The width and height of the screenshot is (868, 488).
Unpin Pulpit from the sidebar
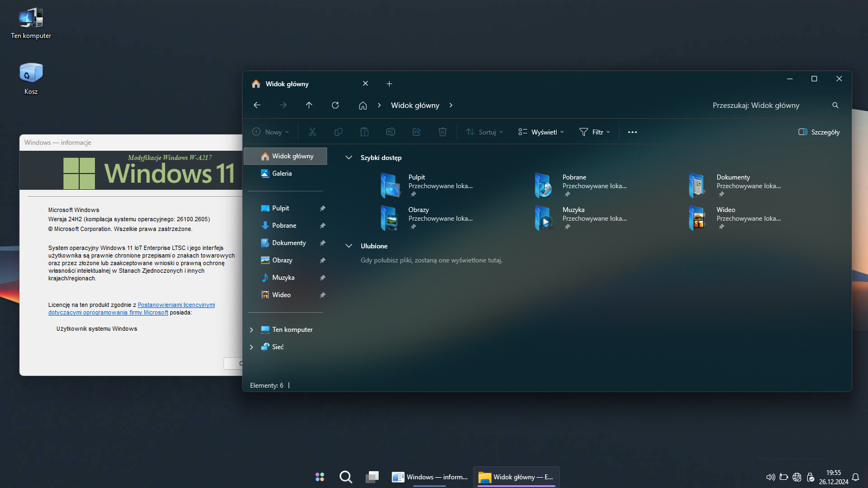(322, 208)
